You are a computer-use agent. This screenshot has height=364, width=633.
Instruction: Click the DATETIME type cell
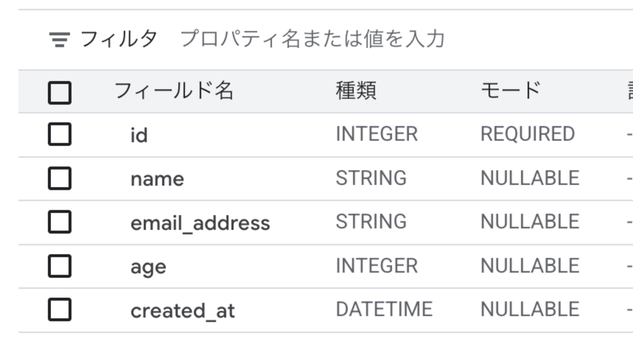tap(384, 309)
